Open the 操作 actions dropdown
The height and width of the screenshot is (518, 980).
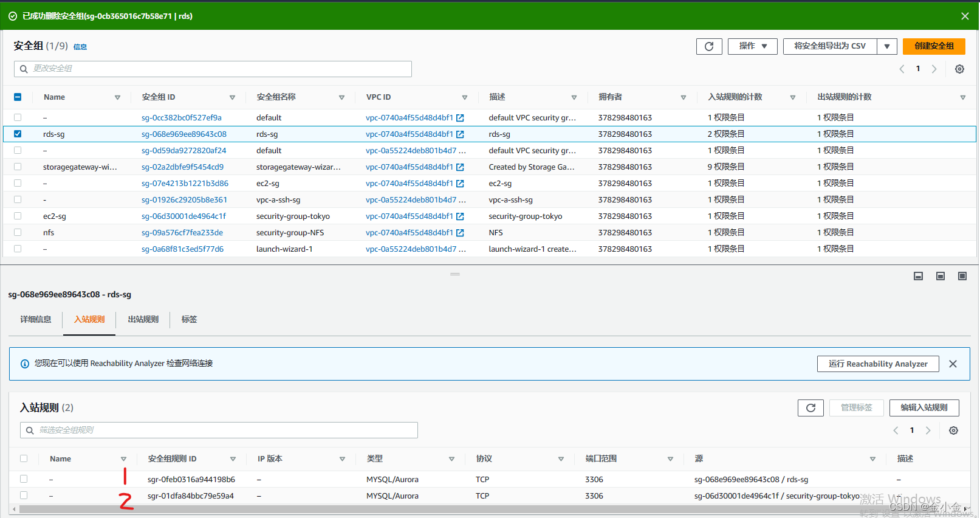[752, 46]
